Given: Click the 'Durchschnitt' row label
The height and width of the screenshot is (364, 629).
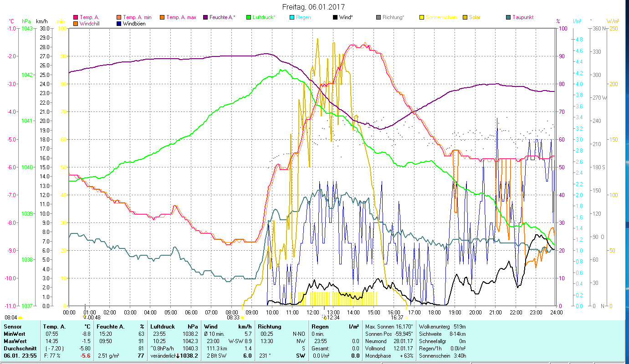Looking at the screenshot, I should point(19,348).
